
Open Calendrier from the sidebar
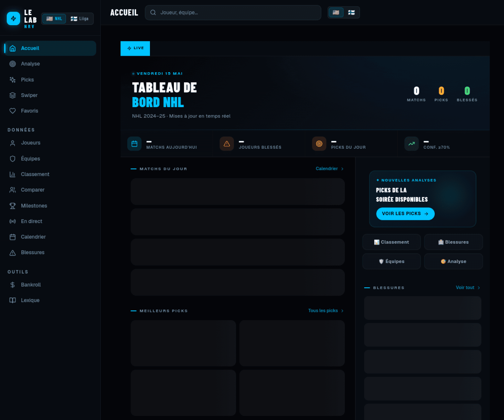click(x=50, y=237)
